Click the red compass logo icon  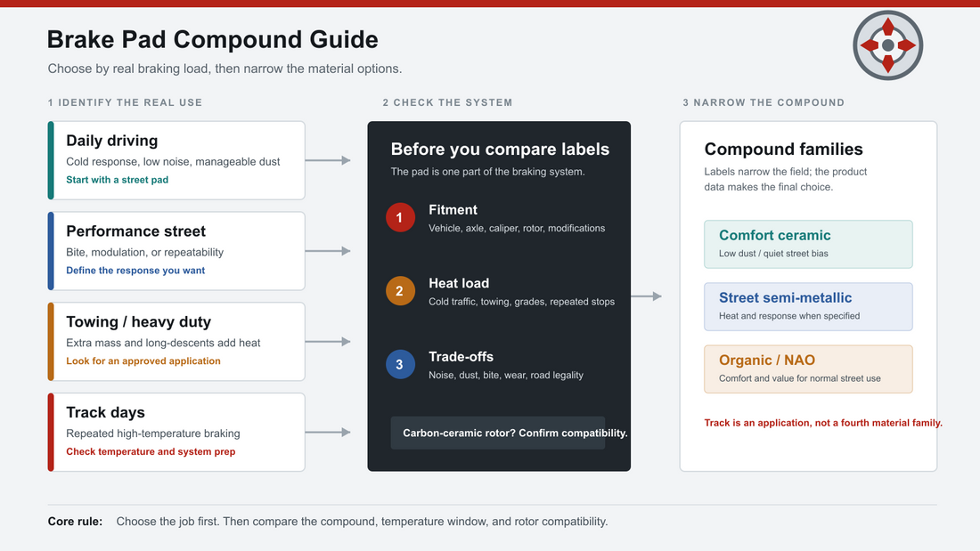click(x=887, y=45)
